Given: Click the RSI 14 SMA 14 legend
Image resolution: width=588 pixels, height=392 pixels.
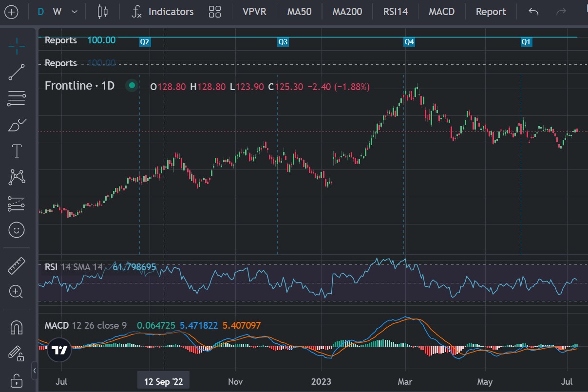Looking at the screenshot, I should [74, 267].
